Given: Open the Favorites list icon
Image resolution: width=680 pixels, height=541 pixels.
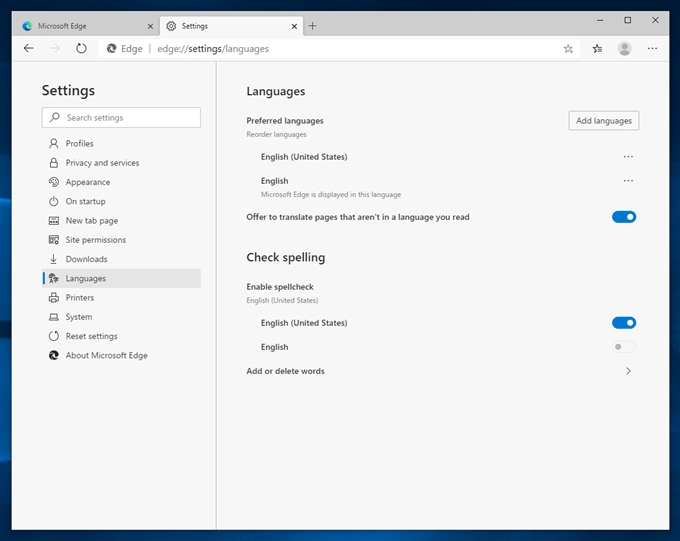Looking at the screenshot, I should click(597, 49).
